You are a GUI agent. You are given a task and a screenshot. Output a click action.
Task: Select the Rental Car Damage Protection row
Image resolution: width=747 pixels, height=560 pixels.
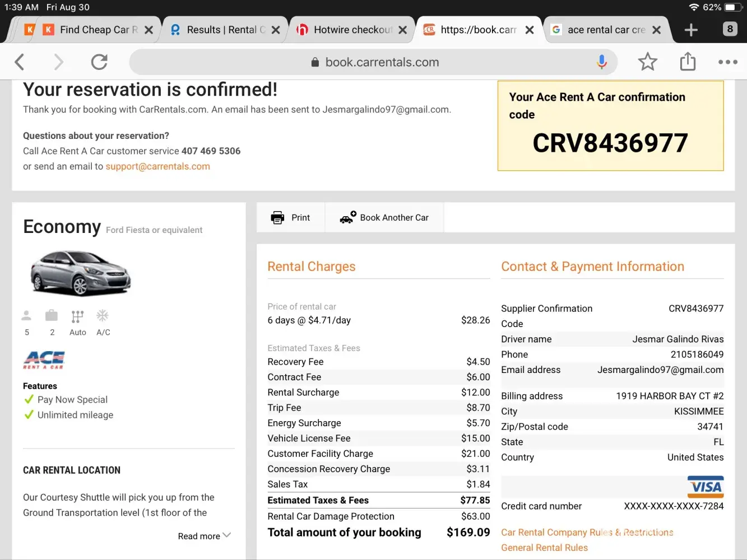379,516
